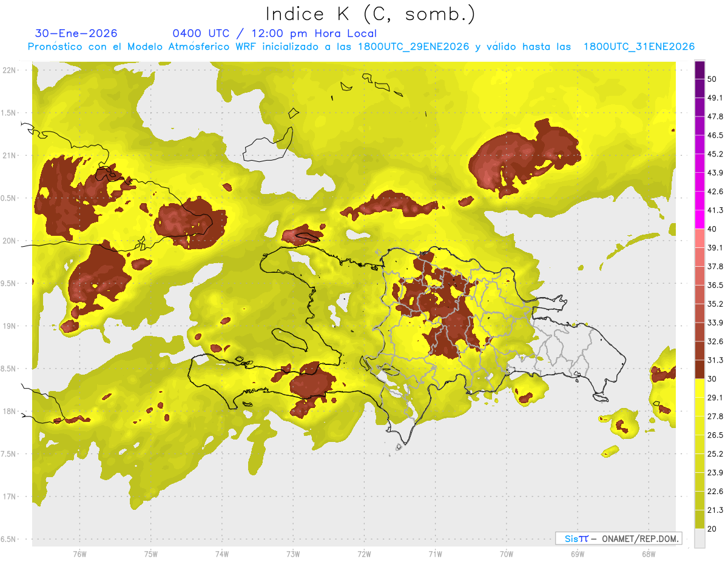Click the legend value '30' on the color scale
This screenshot has width=728, height=562.
coord(712,379)
